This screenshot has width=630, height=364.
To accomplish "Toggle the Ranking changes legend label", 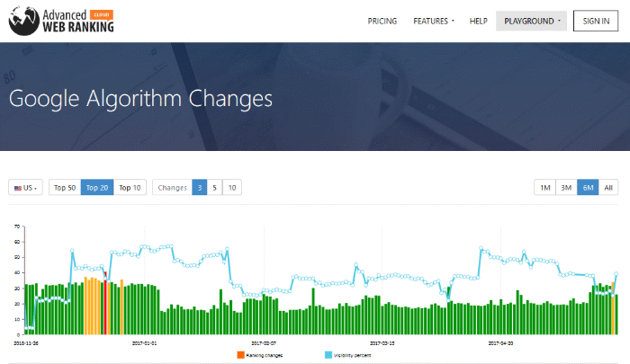I will tap(265, 355).
